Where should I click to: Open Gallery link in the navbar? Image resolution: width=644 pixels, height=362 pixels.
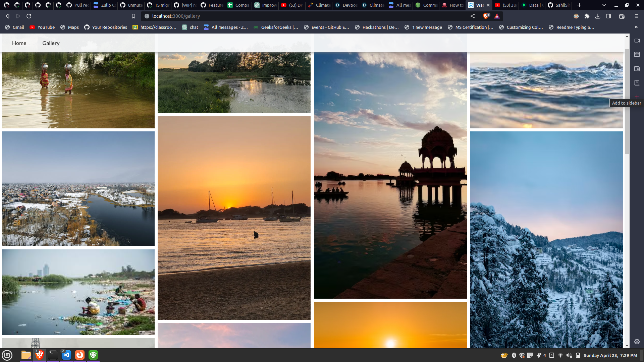tap(51, 43)
